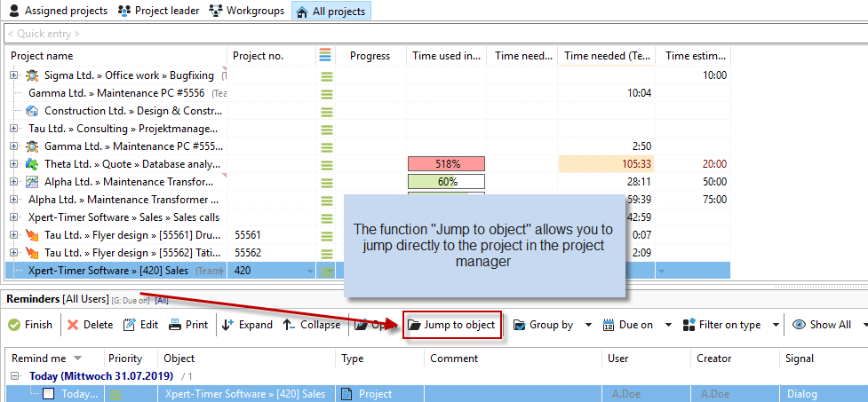
Task: Click the Finish reminder green check icon
Action: (14, 325)
